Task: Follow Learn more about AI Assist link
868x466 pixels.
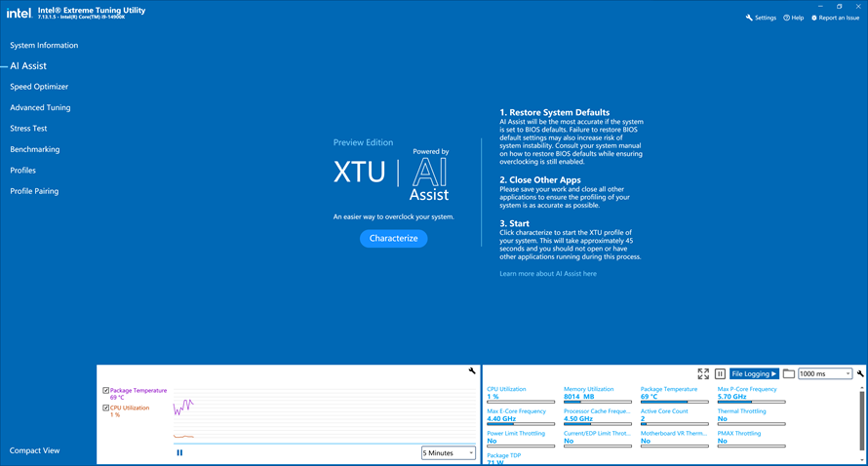Action: point(548,273)
